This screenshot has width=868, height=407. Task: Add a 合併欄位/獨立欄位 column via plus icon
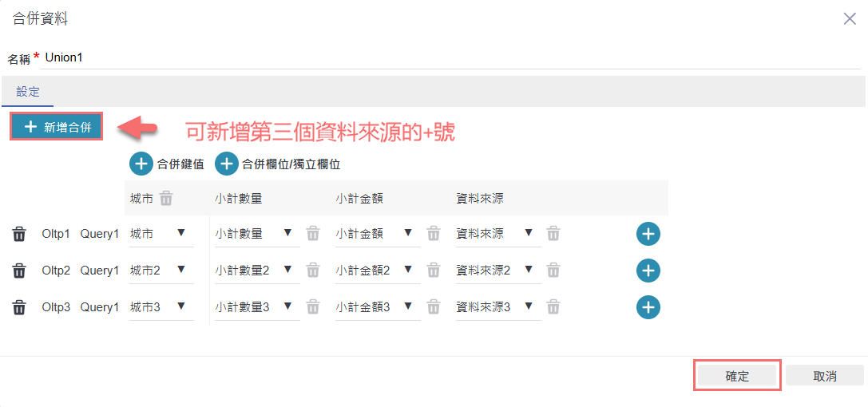click(227, 164)
